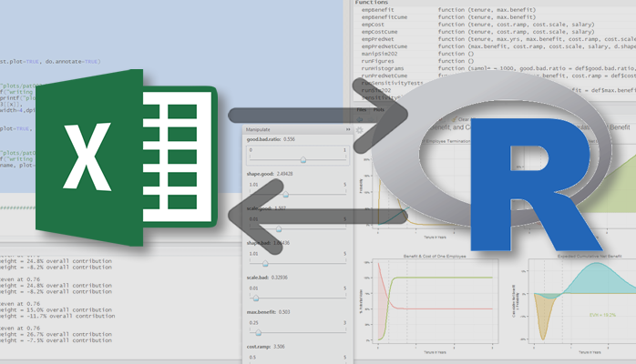Image resolution: width=636 pixels, height=364 pixels.
Task: Click the scale.bad slider handle
Action: [x=255, y=298]
